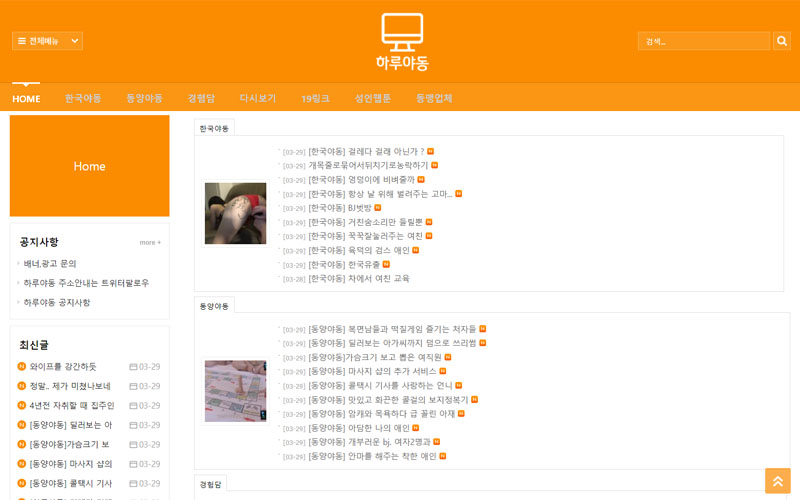Open 경험담 in the navigation bar
The height and width of the screenshot is (500, 800).
pos(201,98)
